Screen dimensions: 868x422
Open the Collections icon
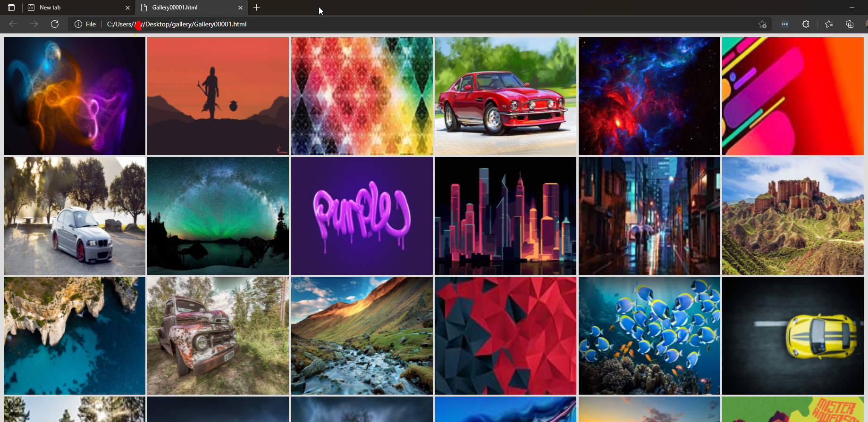(x=850, y=24)
